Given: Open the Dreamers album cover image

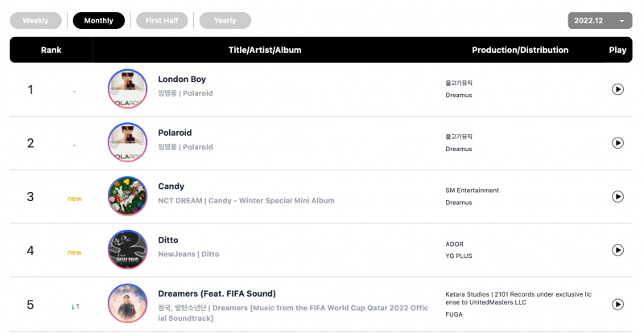Looking at the screenshot, I should (x=127, y=304).
